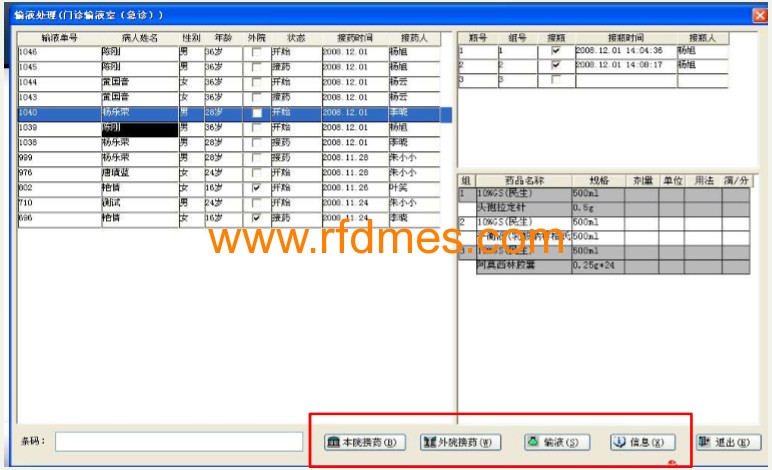Start infusion with the 输液(S) button

tap(557, 442)
